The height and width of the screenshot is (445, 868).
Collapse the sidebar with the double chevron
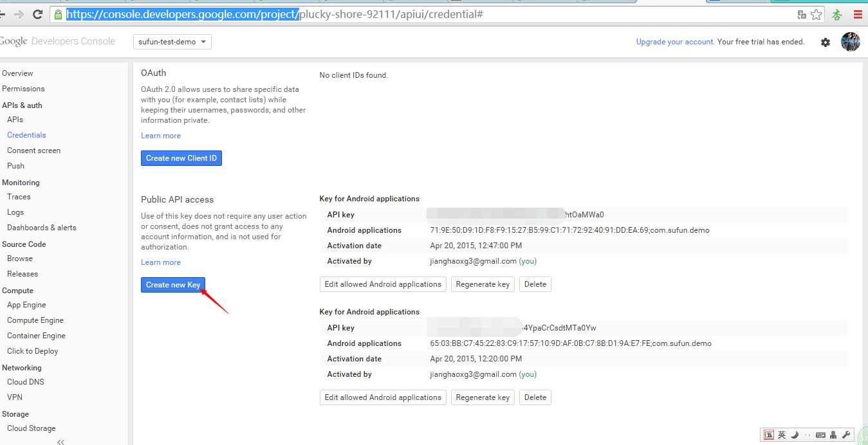pyautogui.click(x=60, y=441)
